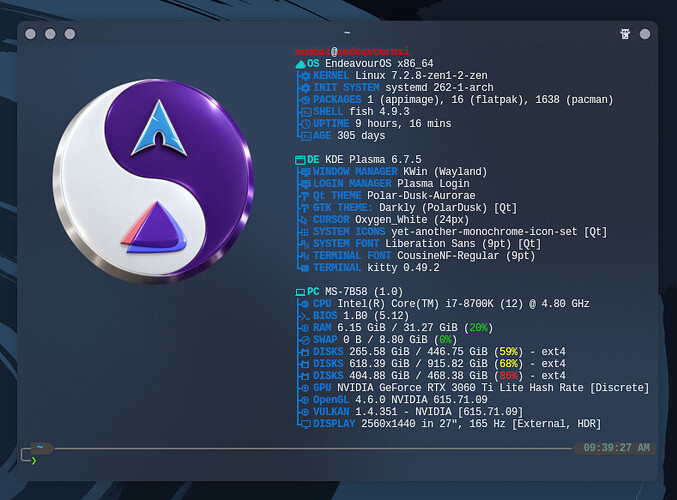Click the icon beside OpenGL
This screenshot has width=677, height=500.
tap(305, 400)
